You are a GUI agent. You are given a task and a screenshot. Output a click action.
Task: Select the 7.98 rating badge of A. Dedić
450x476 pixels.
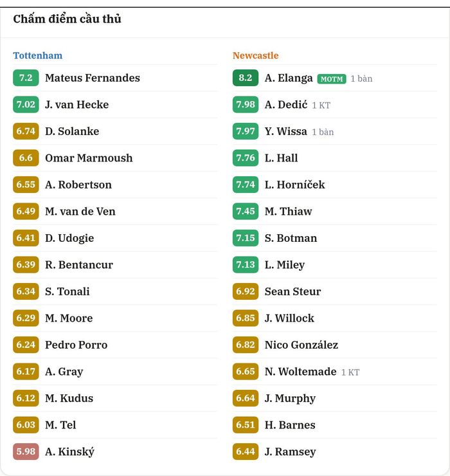(x=246, y=104)
